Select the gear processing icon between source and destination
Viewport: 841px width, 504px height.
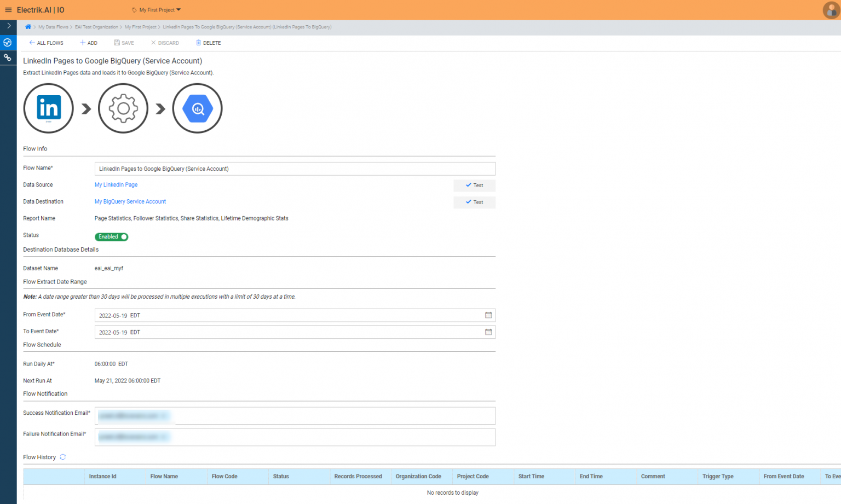click(123, 108)
